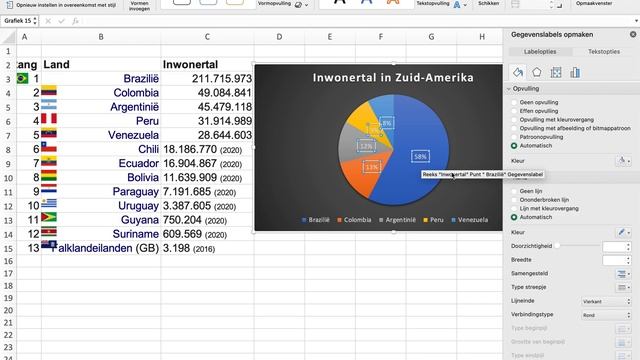Open the Verbindingstype Rond dropdown
Image resolution: width=640 pixels, height=360 pixels.
point(606,315)
